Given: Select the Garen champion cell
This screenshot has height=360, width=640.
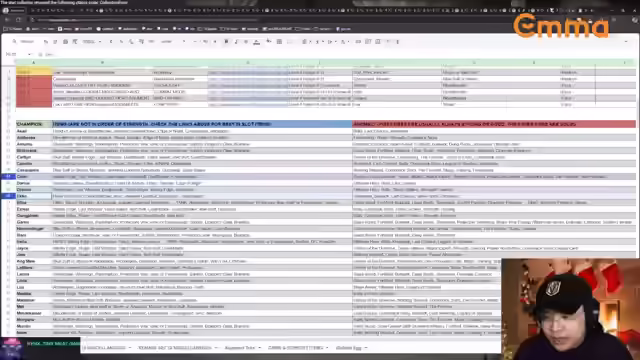Looking at the screenshot, I should click(x=34, y=222).
